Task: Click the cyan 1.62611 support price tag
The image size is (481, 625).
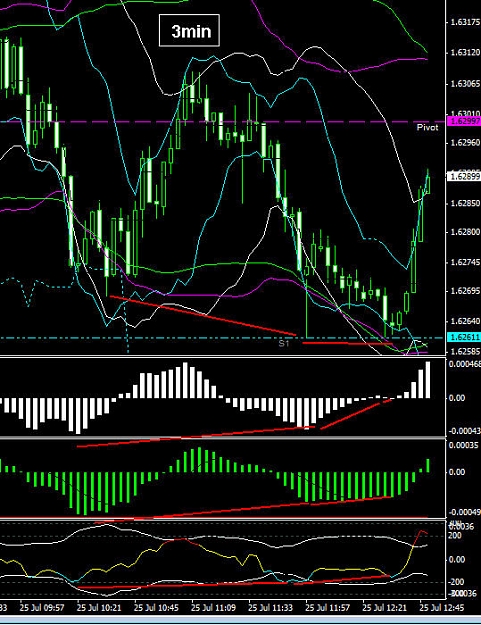Action: click(x=464, y=337)
